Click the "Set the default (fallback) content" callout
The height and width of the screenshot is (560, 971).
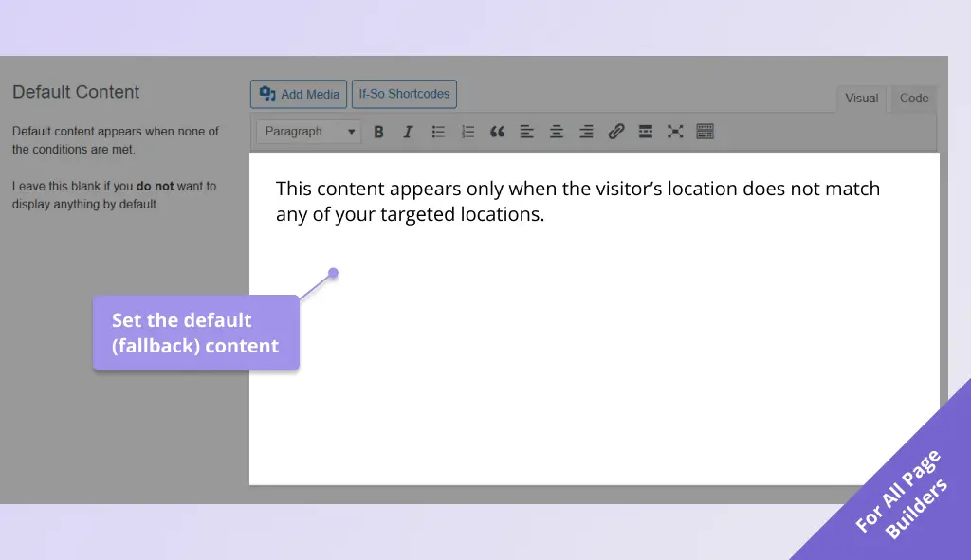pyautogui.click(x=195, y=333)
